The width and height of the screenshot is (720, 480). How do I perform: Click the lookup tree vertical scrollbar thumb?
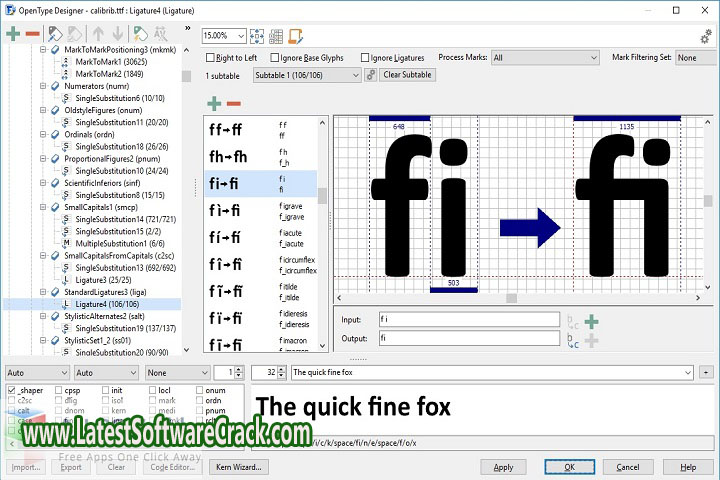[x=186, y=76]
